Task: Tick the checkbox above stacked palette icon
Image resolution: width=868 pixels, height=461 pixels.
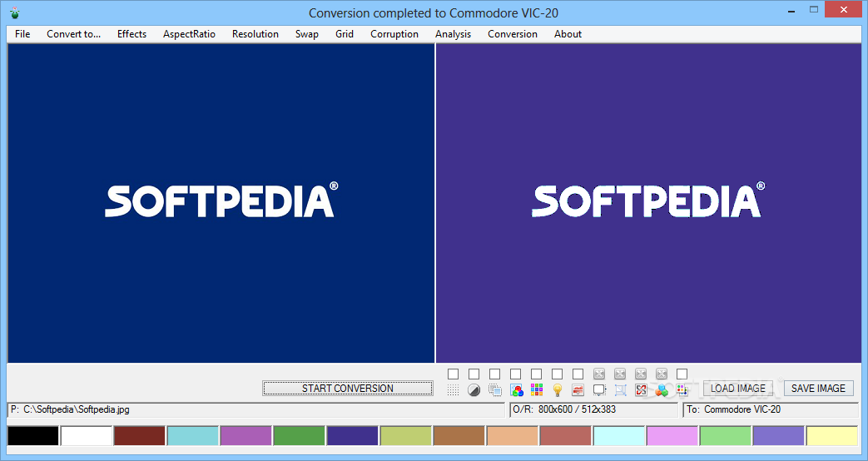Action: (x=682, y=374)
